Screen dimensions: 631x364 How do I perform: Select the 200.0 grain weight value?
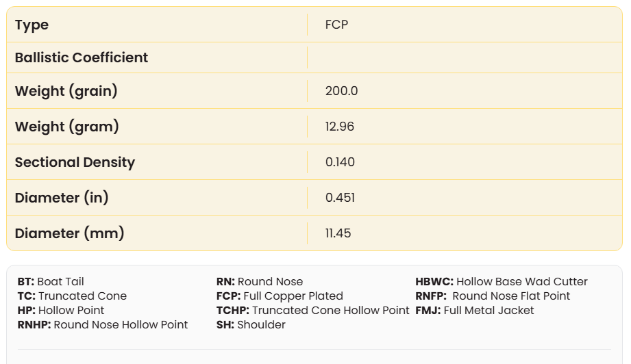coord(341,91)
